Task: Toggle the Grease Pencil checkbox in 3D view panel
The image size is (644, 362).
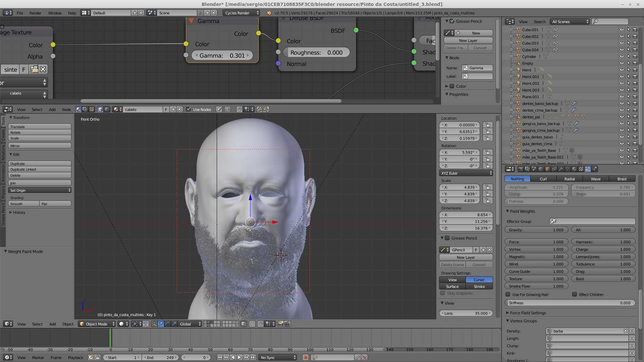Action: (447, 238)
